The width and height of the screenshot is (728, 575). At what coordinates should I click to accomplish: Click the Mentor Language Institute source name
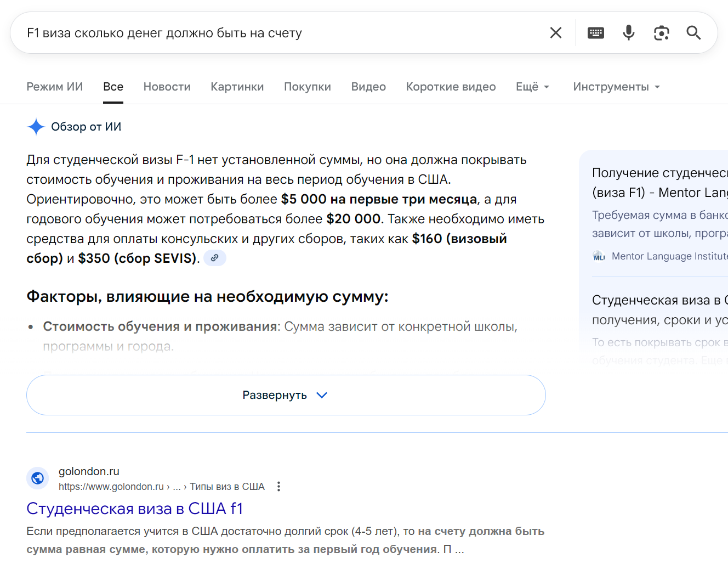pos(670,256)
